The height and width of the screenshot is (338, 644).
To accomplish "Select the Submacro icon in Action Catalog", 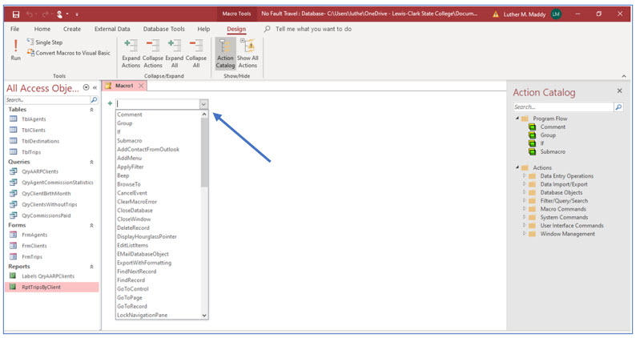I will (532, 151).
